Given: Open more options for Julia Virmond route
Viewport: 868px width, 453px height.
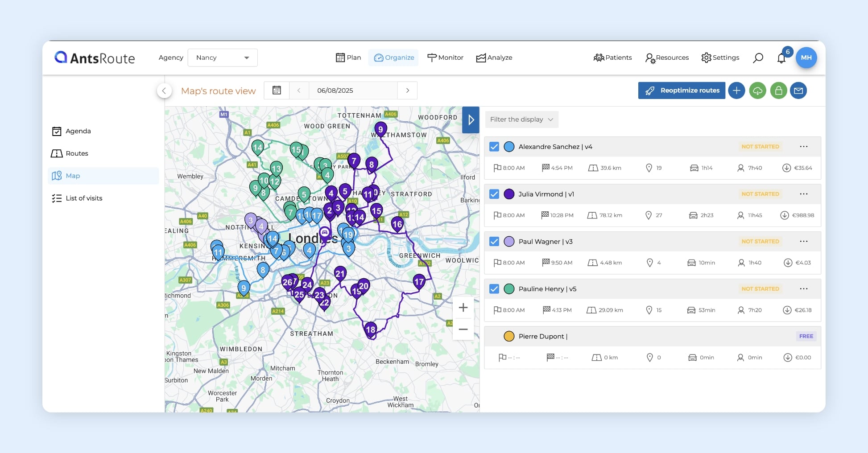Looking at the screenshot, I should [x=804, y=194].
